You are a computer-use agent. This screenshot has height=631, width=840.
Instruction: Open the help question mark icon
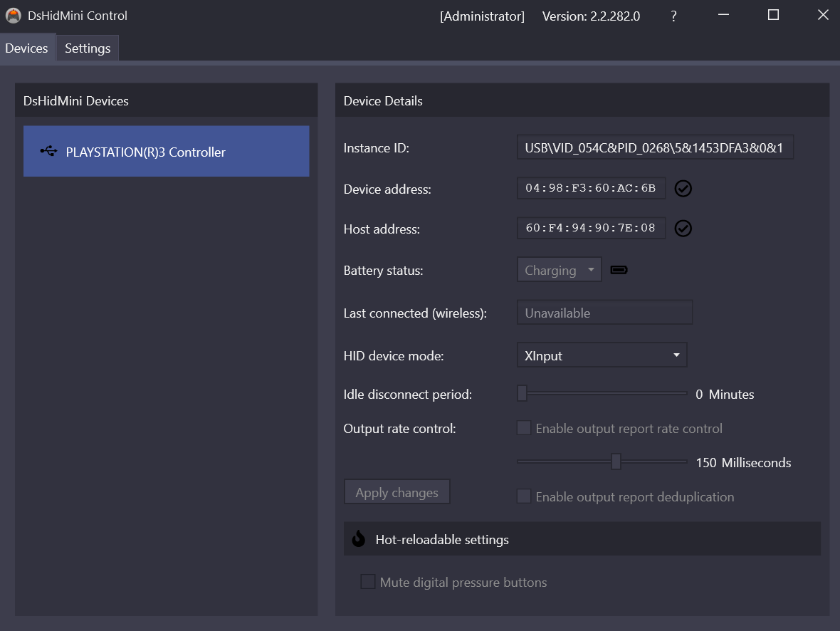pos(673,16)
